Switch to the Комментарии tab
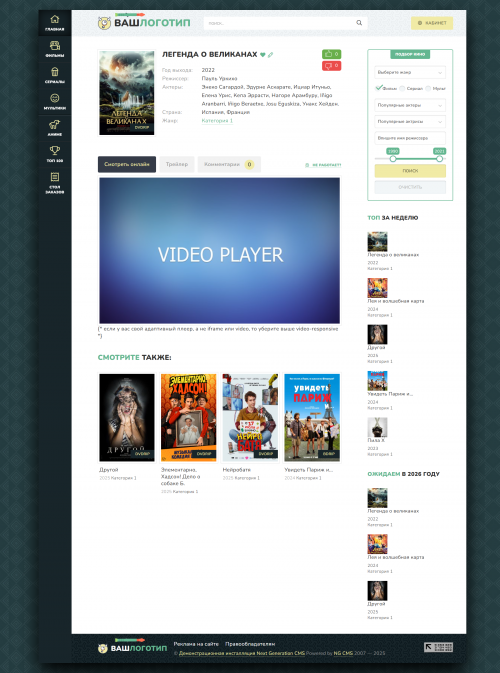This screenshot has height=673, width=500. pos(229,164)
